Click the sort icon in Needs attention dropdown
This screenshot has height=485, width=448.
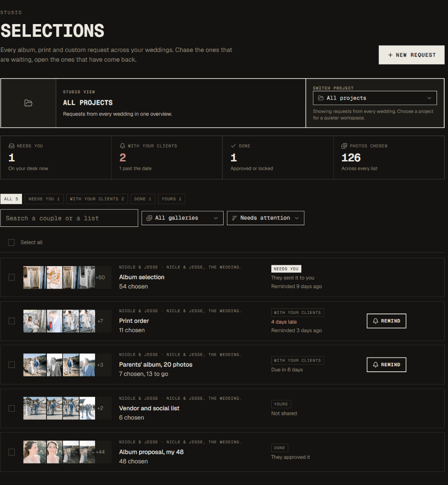[235, 218]
